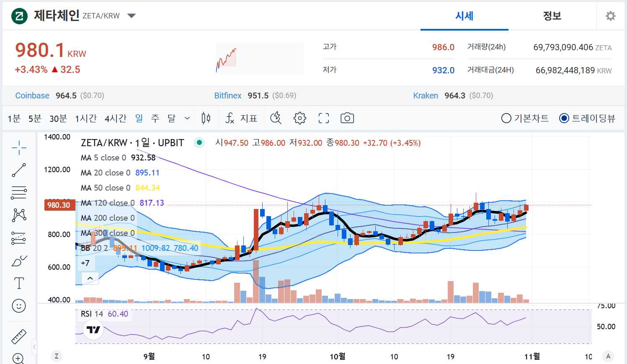Select the MA 300 close indicator legend
627x364 pixels.
pyautogui.click(x=108, y=233)
